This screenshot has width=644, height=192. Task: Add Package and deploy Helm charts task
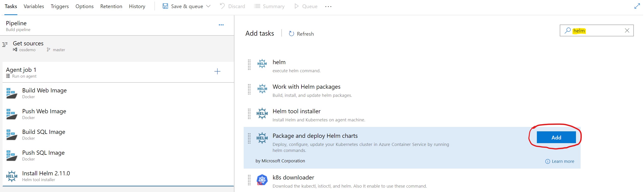click(x=556, y=137)
